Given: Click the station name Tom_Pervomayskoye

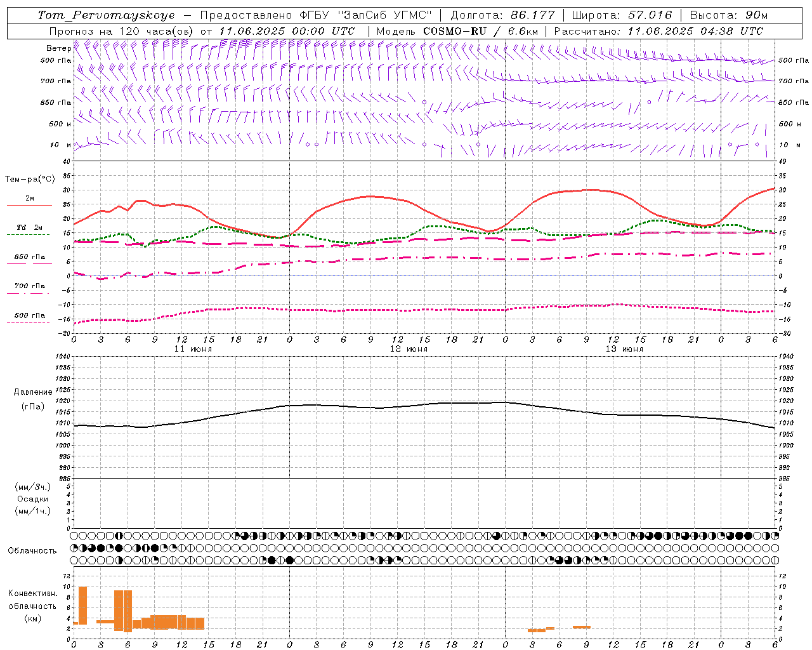Looking at the screenshot, I should click(x=106, y=15).
